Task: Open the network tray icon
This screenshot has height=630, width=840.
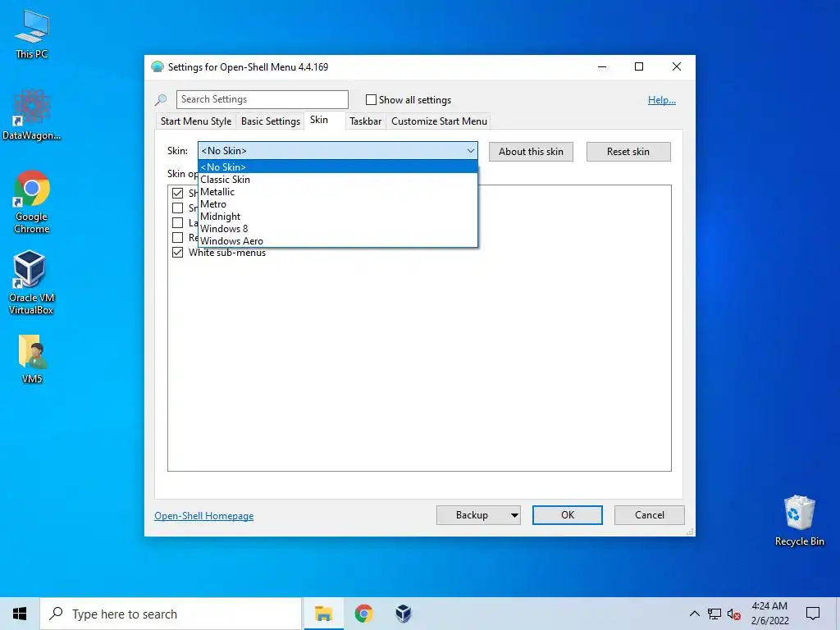Action: (x=714, y=614)
